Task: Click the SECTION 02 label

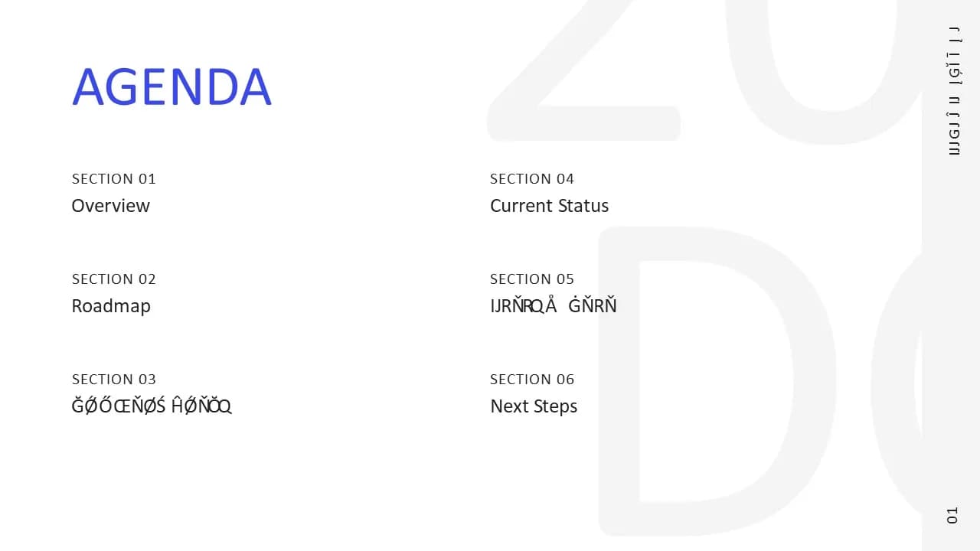Action: pos(114,279)
